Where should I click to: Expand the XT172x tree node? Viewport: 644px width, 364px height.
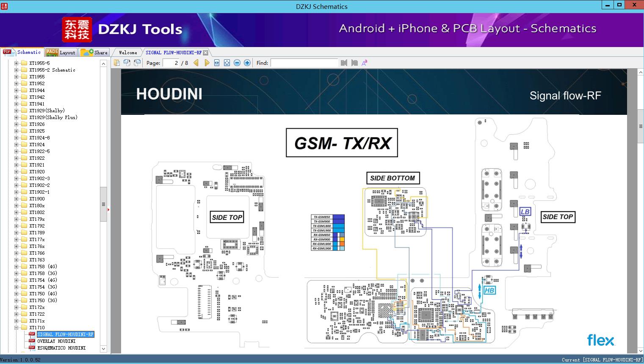[x=17, y=307]
